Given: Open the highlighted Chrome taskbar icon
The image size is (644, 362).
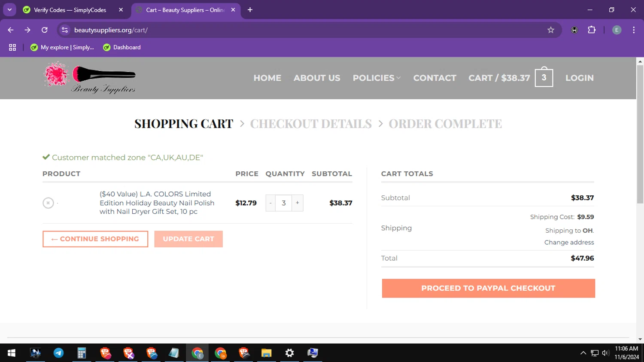Looking at the screenshot, I should click(x=197, y=353).
